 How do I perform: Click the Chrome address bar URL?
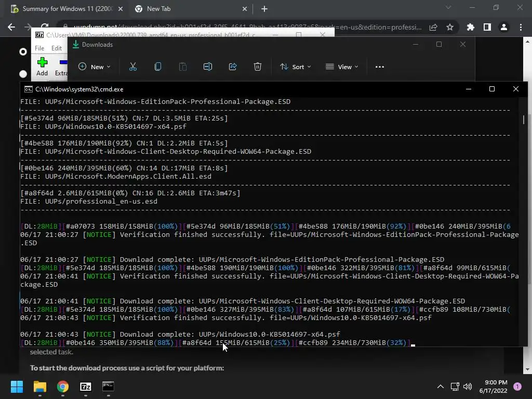[x=248, y=27]
